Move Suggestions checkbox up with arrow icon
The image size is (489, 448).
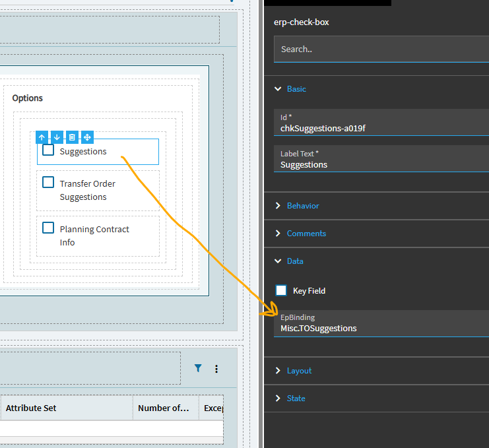42,137
